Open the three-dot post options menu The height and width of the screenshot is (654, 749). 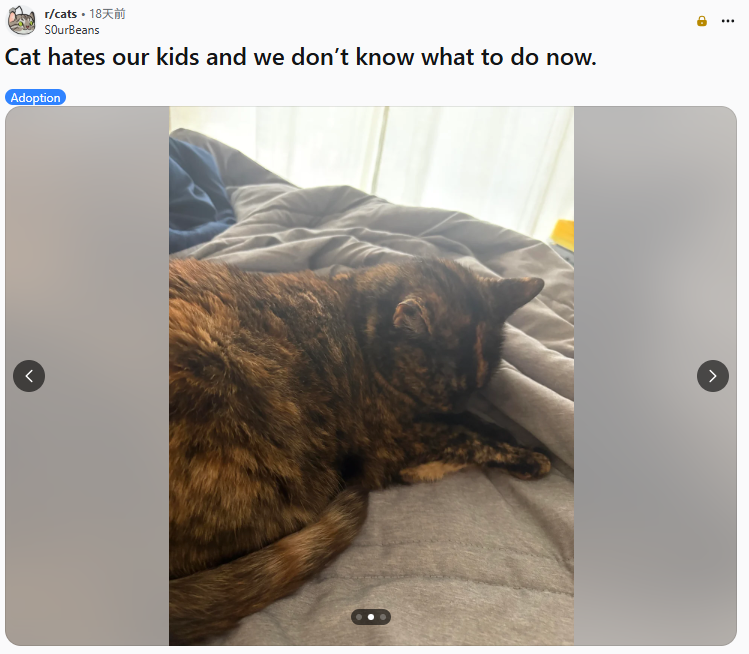728,21
